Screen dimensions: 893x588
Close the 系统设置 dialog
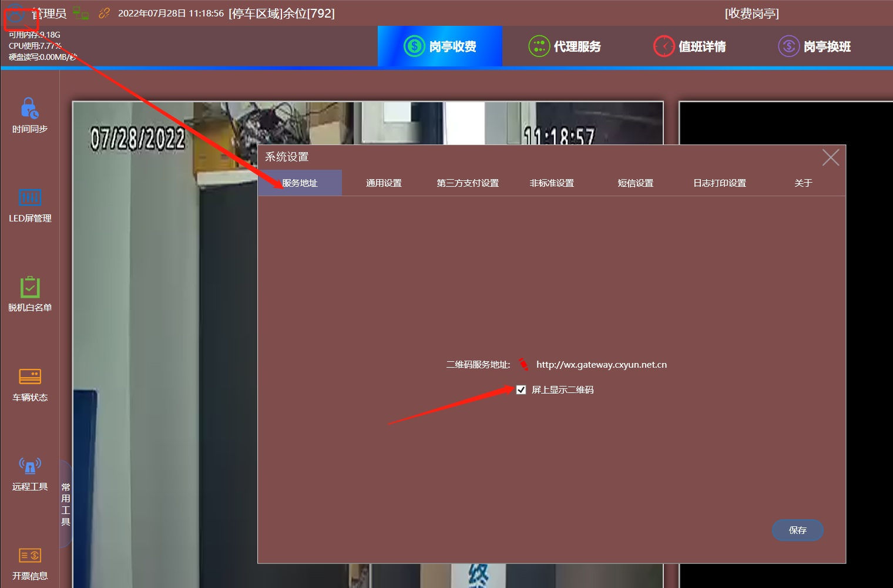click(831, 157)
